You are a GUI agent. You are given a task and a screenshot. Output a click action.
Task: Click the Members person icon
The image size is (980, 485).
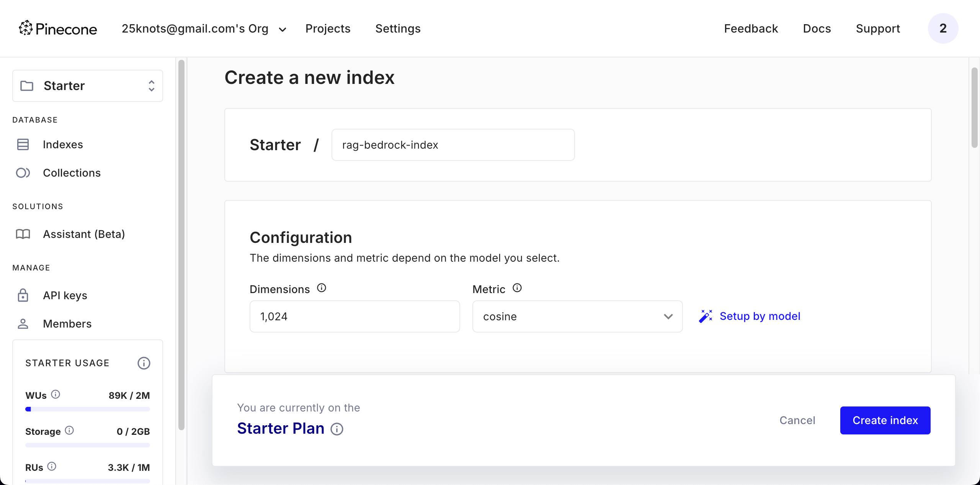23,324
